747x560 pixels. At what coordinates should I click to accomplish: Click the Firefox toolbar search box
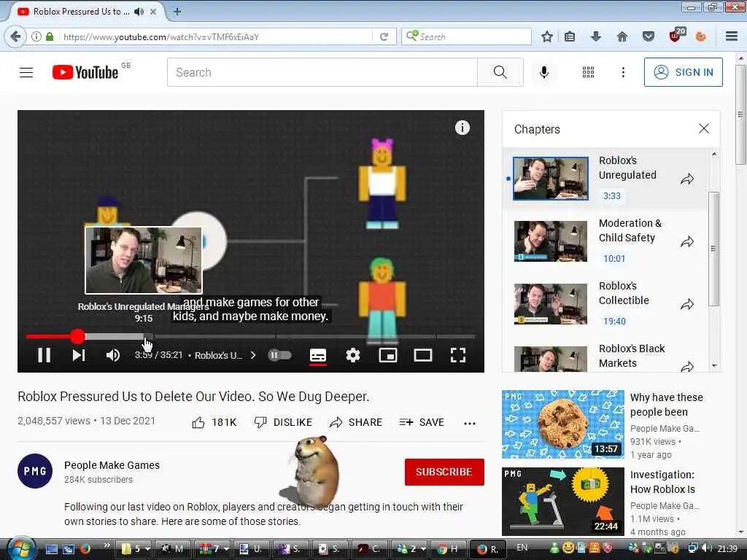pos(466,36)
